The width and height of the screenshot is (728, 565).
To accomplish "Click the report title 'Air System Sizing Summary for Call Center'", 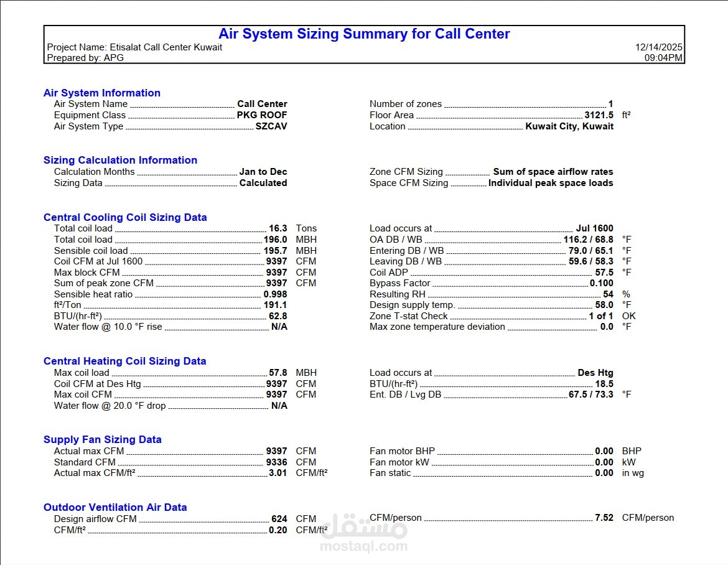I will [364, 34].
